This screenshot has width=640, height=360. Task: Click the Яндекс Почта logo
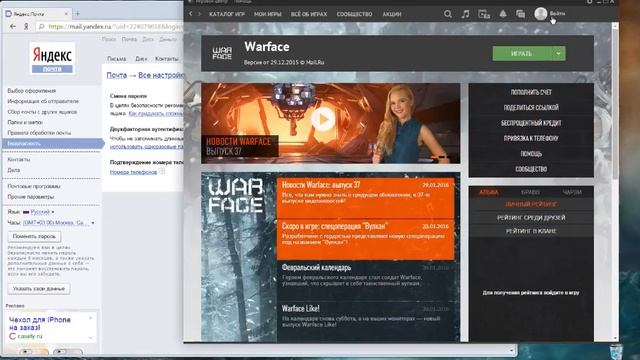click(52, 58)
